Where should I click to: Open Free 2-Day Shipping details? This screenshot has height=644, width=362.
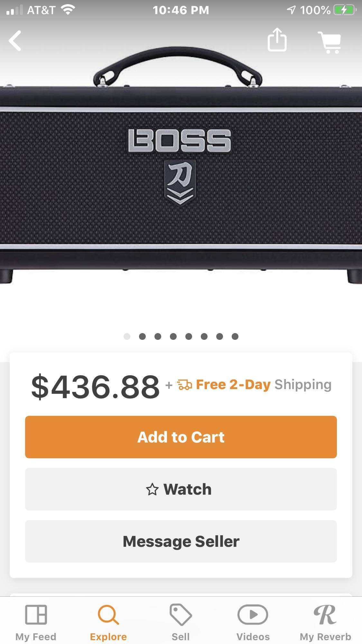pos(264,385)
